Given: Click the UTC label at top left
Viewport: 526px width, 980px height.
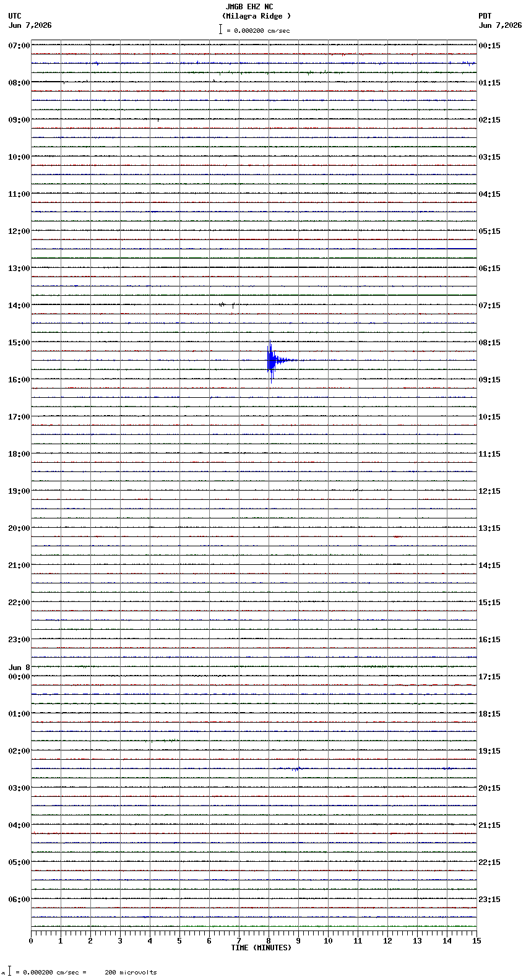Looking at the screenshot, I should click(15, 16).
